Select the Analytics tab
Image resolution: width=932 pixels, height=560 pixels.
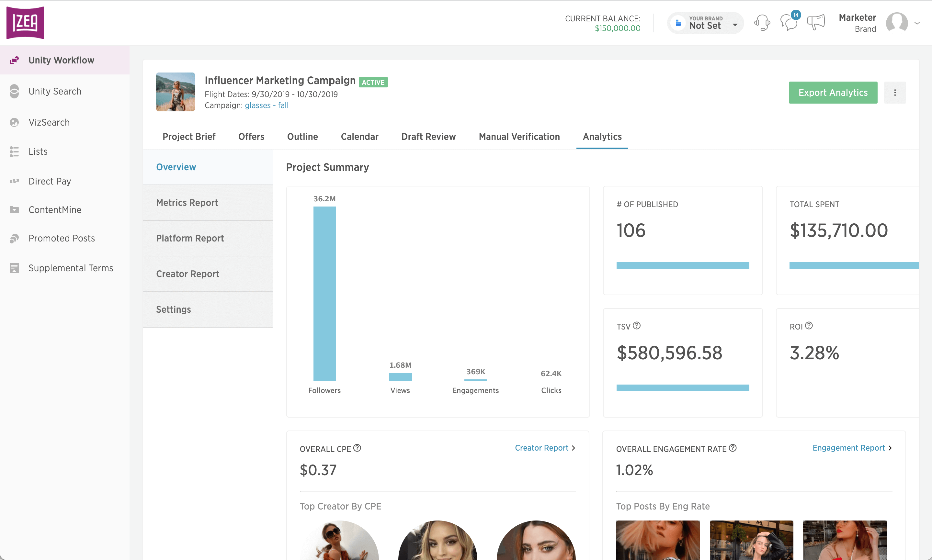pyautogui.click(x=602, y=137)
